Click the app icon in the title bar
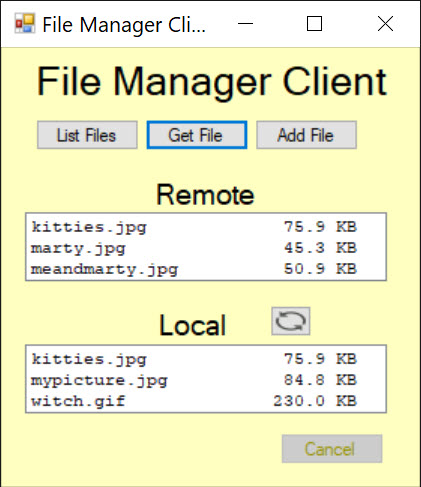The width and height of the screenshot is (421, 487). coord(25,23)
